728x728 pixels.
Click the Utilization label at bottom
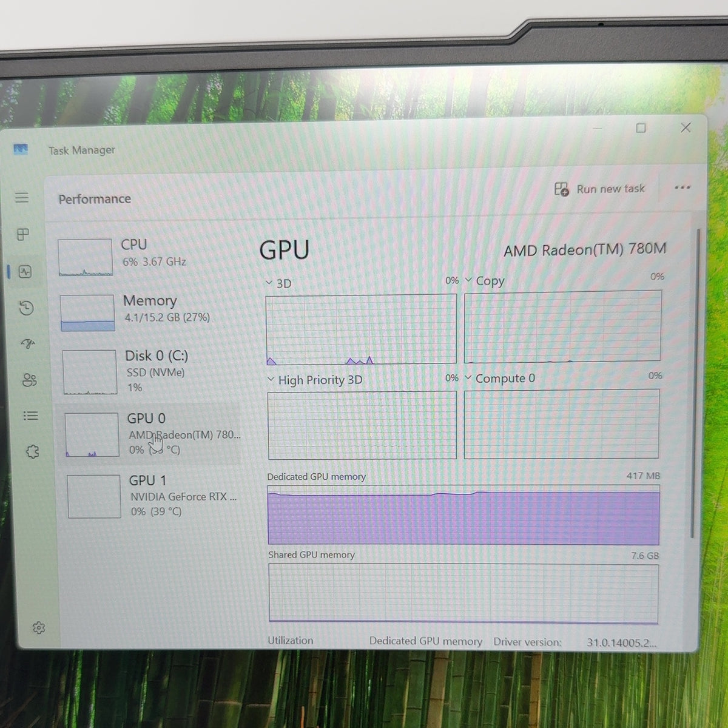(x=291, y=641)
